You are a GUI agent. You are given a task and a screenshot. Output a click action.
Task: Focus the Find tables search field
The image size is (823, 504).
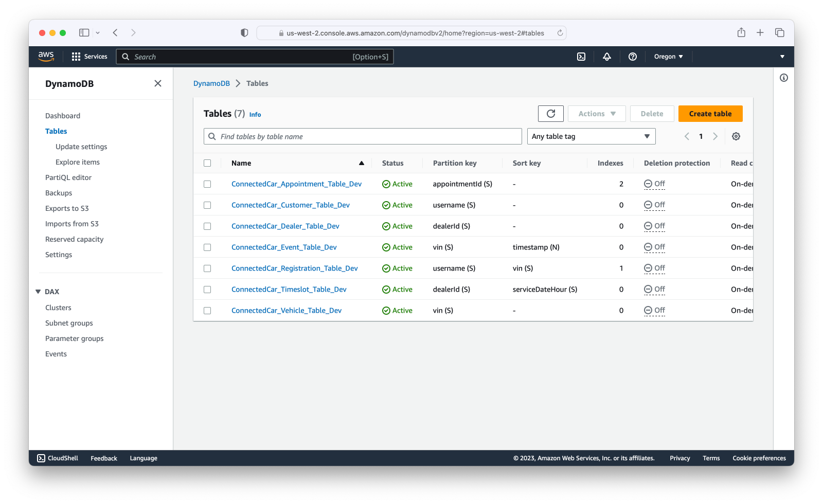[363, 136]
